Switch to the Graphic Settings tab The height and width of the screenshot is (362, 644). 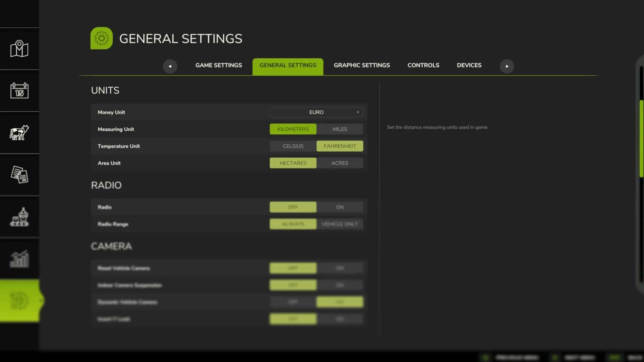point(361,65)
